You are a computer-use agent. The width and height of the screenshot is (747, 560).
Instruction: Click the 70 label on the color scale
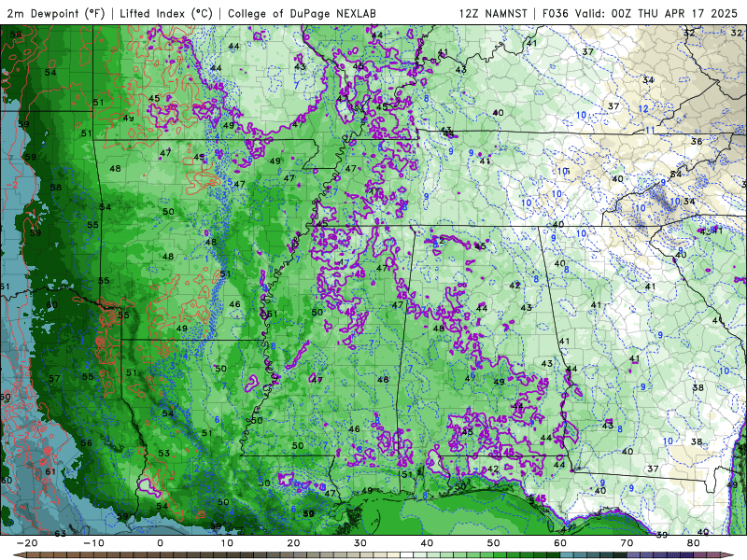627,543
